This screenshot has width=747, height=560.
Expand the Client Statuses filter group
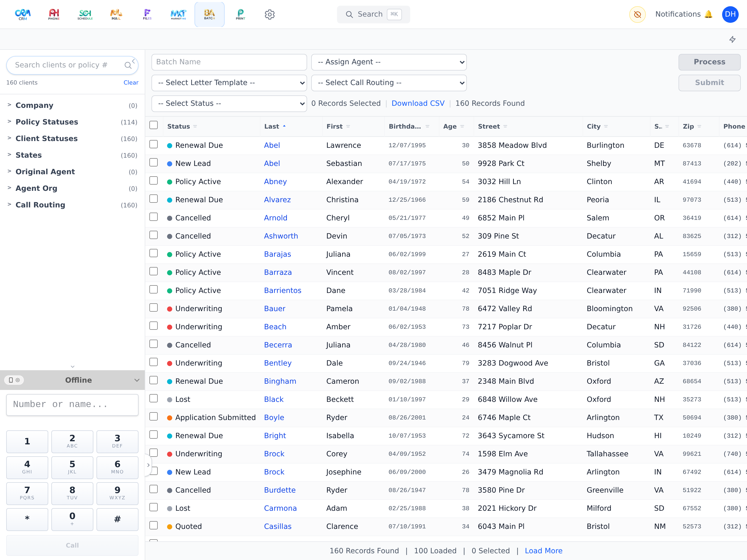(72, 138)
